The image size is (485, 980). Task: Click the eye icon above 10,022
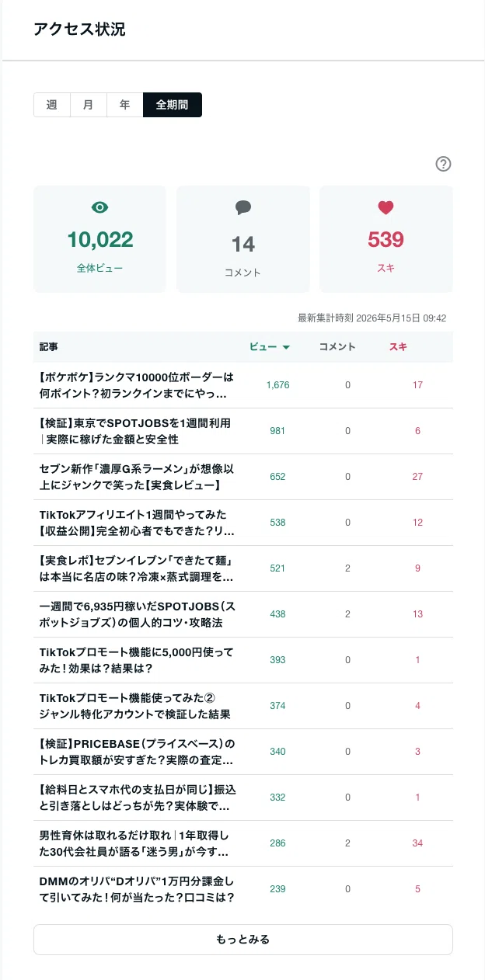[99, 207]
